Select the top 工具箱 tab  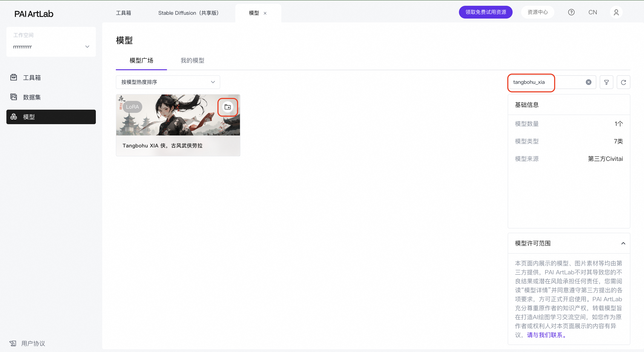pyautogui.click(x=123, y=13)
